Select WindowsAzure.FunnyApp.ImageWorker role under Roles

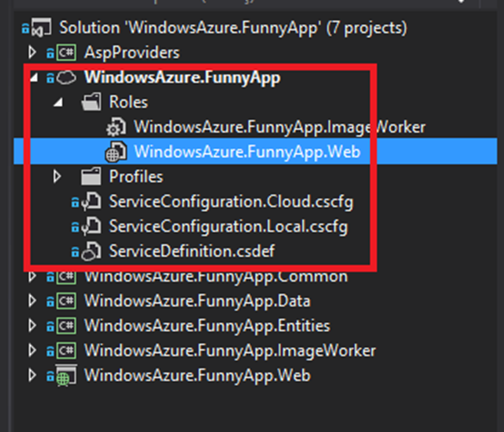280,128
